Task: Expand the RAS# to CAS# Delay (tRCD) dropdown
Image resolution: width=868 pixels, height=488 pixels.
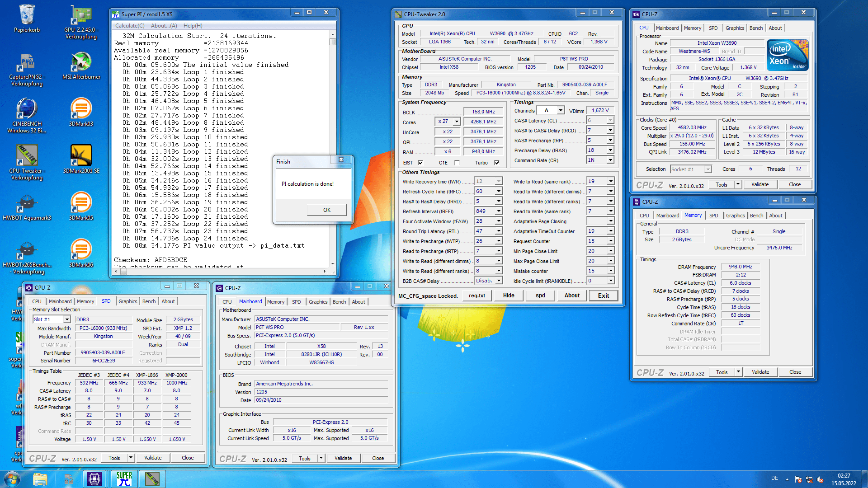Action: click(x=610, y=130)
